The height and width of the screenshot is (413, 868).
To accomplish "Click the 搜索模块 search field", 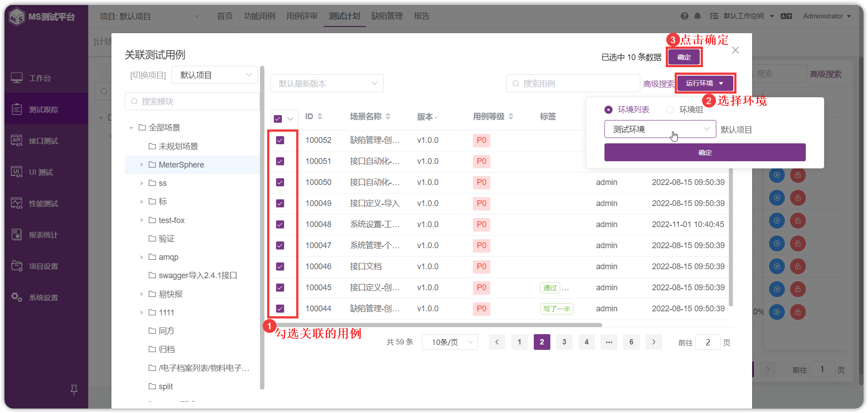I will [x=192, y=101].
